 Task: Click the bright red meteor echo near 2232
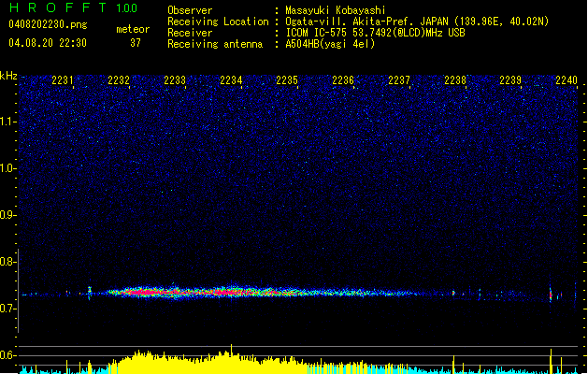tap(144, 292)
